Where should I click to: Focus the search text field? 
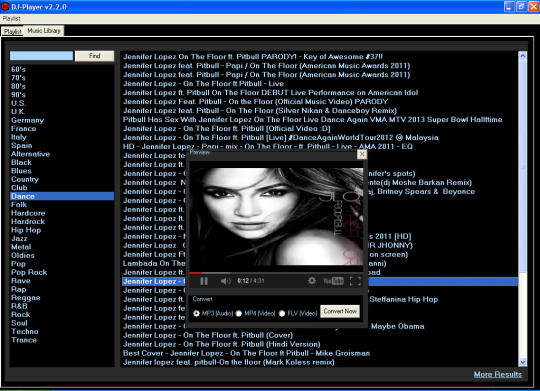(x=41, y=56)
